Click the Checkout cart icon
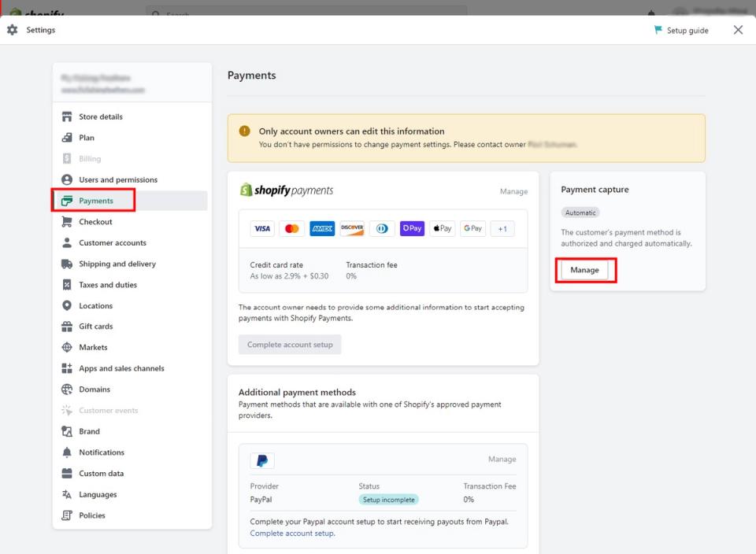The image size is (756, 554). tap(67, 222)
